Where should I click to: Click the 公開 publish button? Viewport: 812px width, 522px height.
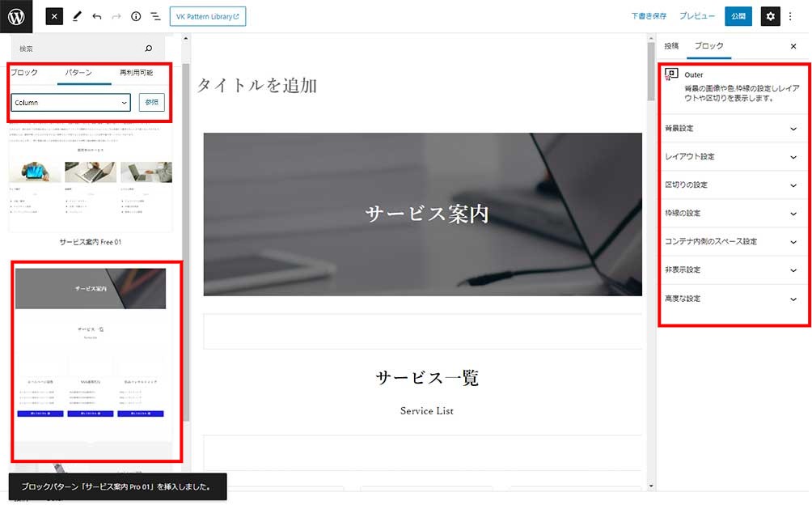coord(737,16)
